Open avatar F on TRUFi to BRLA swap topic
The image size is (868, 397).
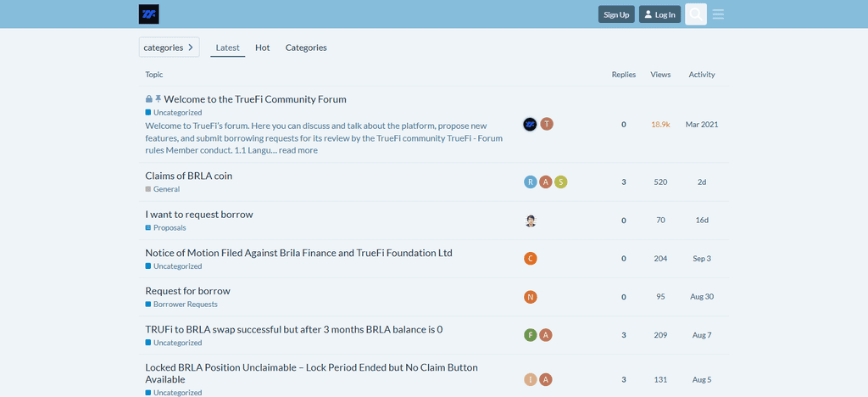[x=531, y=335]
